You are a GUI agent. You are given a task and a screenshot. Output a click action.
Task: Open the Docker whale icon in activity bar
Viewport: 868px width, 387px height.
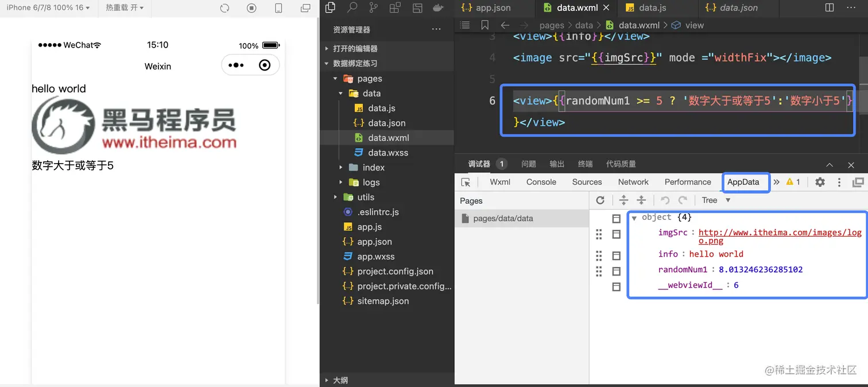coord(439,7)
